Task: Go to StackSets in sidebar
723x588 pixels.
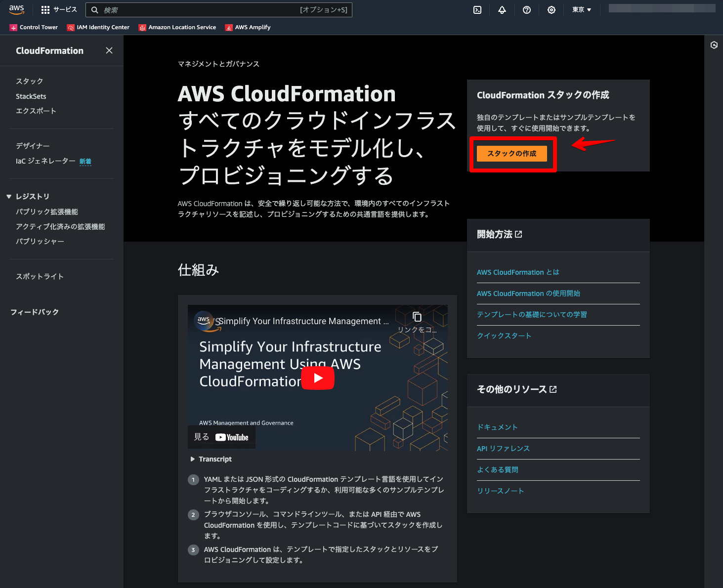Action: pos(31,96)
